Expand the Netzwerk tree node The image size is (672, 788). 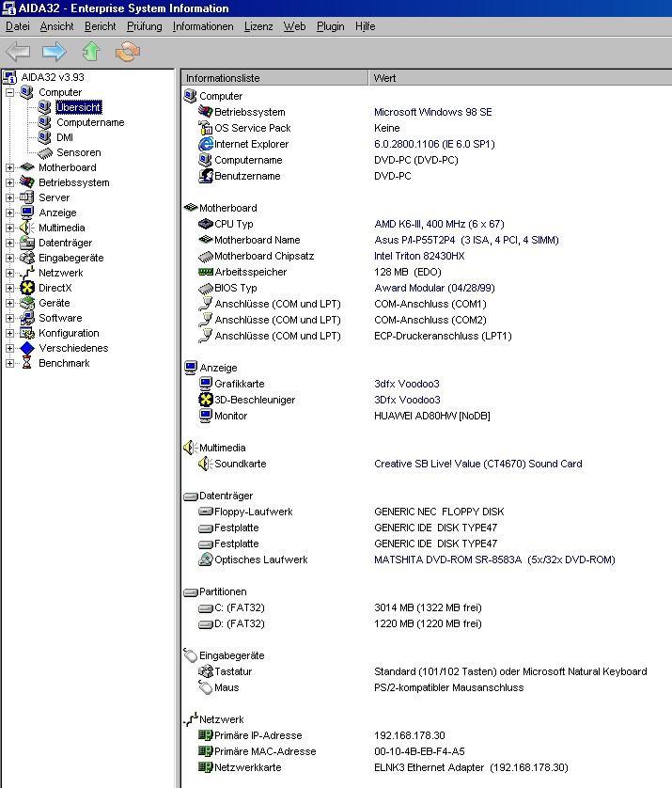(x=9, y=273)
